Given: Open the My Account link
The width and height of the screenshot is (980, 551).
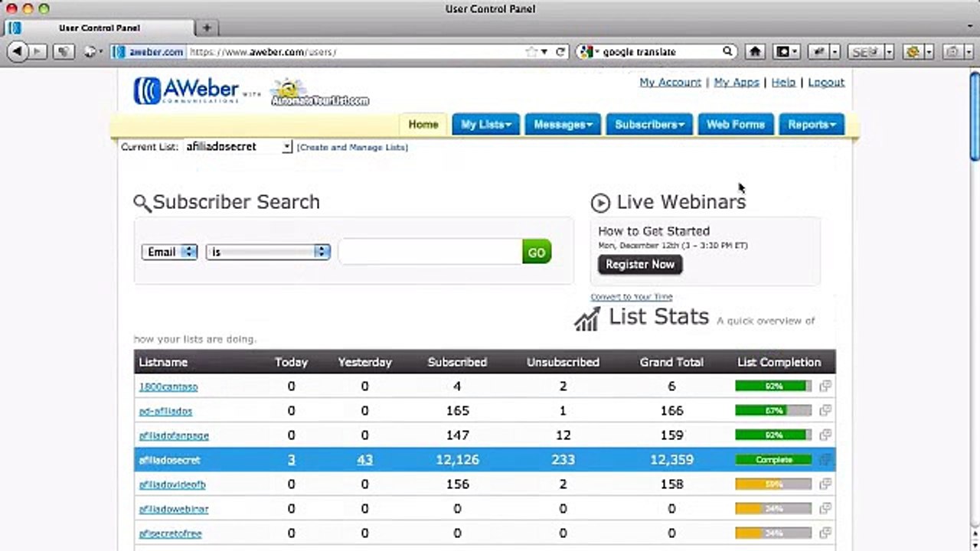Looking at the screenshot, I should 670,82.
